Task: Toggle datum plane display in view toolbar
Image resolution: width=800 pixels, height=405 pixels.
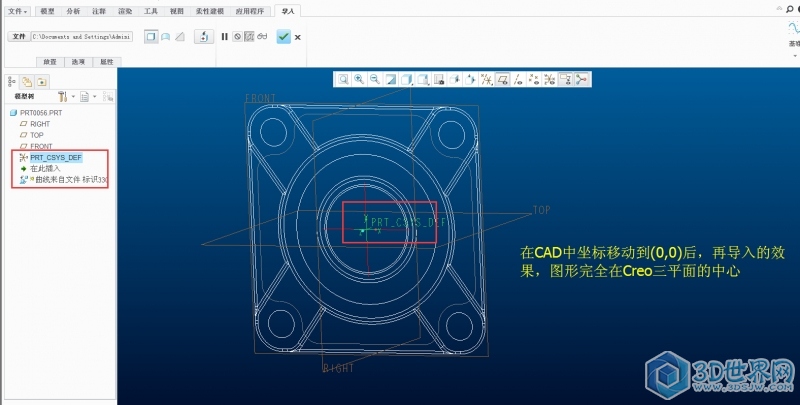Action: [502, 79]
